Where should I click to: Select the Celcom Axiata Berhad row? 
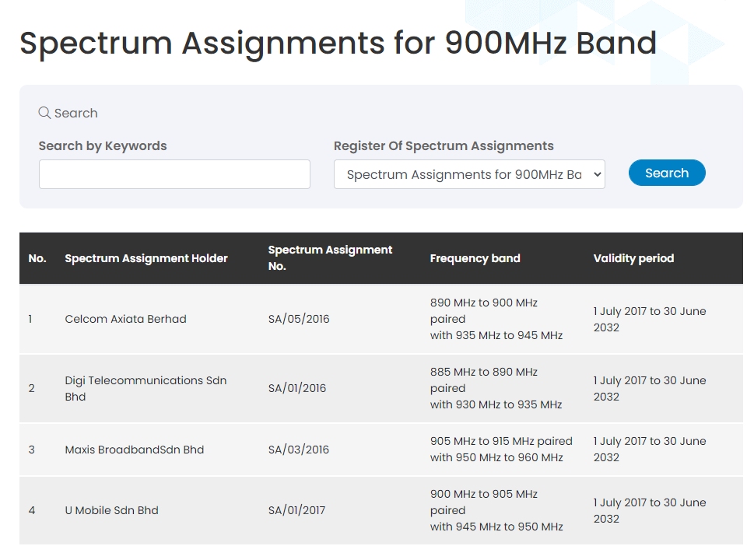coord(381,319)
